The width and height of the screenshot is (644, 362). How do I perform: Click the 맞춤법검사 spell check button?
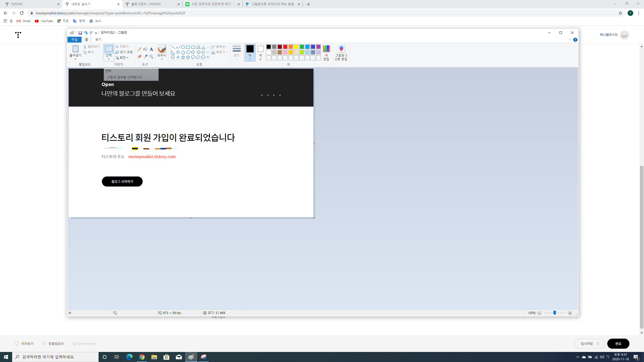click(x=53, y=344)
